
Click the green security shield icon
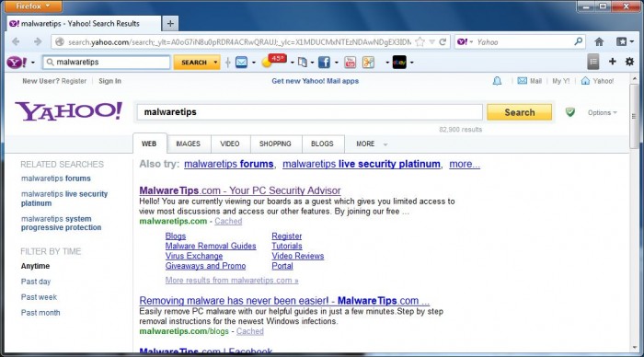[x=570, y=111]
